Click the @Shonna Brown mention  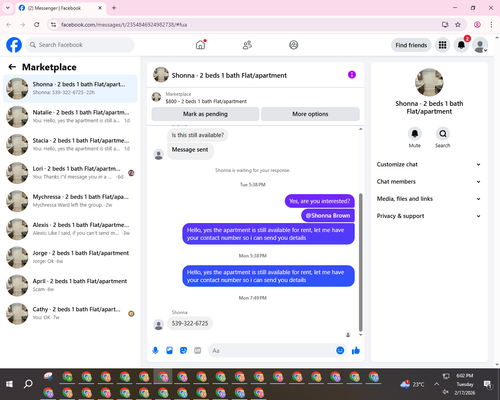tap(328, 216)
